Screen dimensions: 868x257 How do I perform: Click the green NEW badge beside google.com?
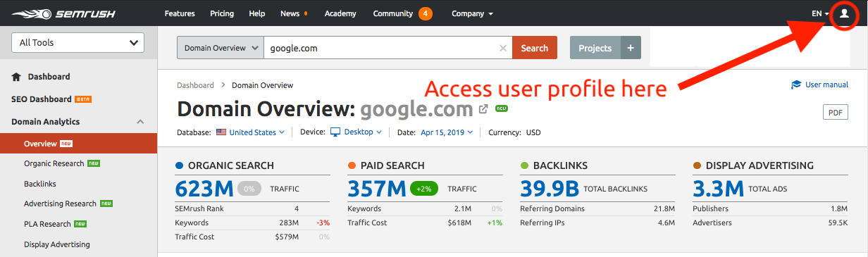tap(502, 109)
